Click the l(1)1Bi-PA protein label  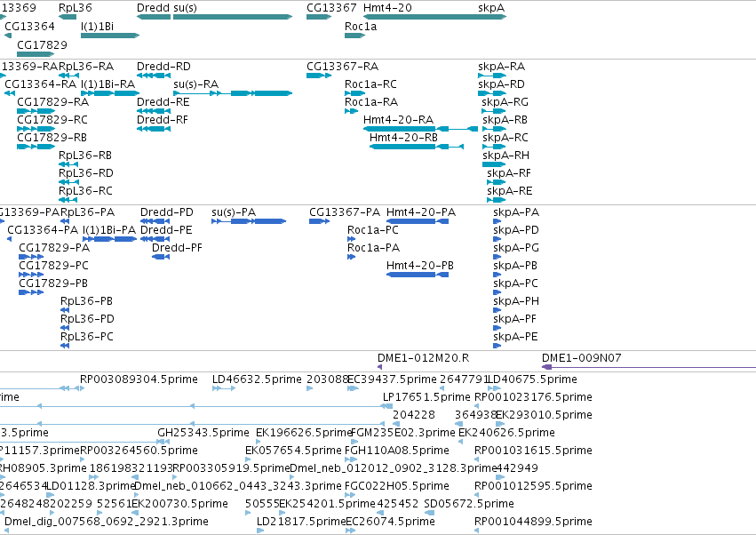pyautogui.click(x=109, y=230)
